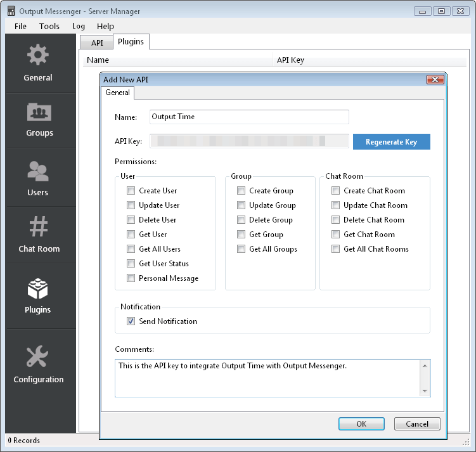Click the '0 Records' status text
The width and height of the screenshot is (476, 452).
[x=24, y=441]
